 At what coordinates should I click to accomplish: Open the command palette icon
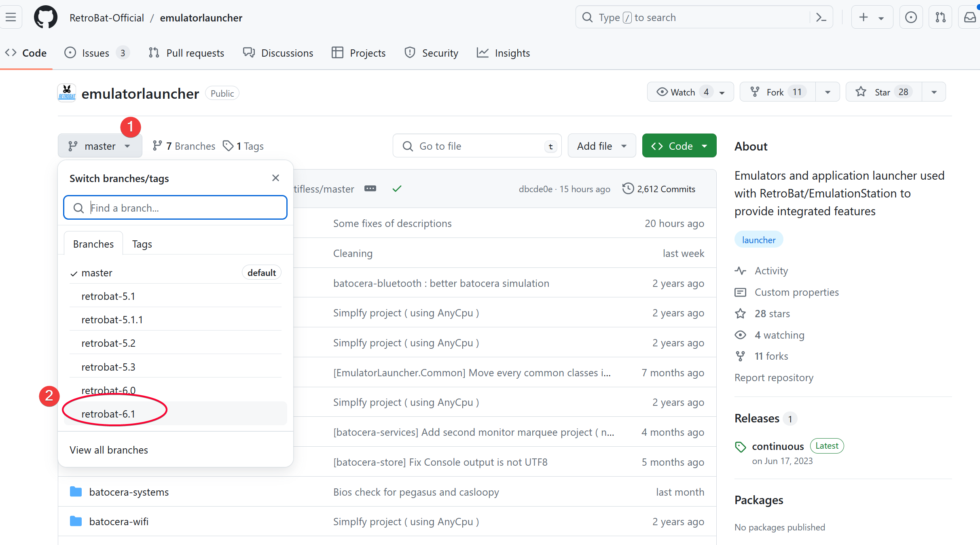821,17
